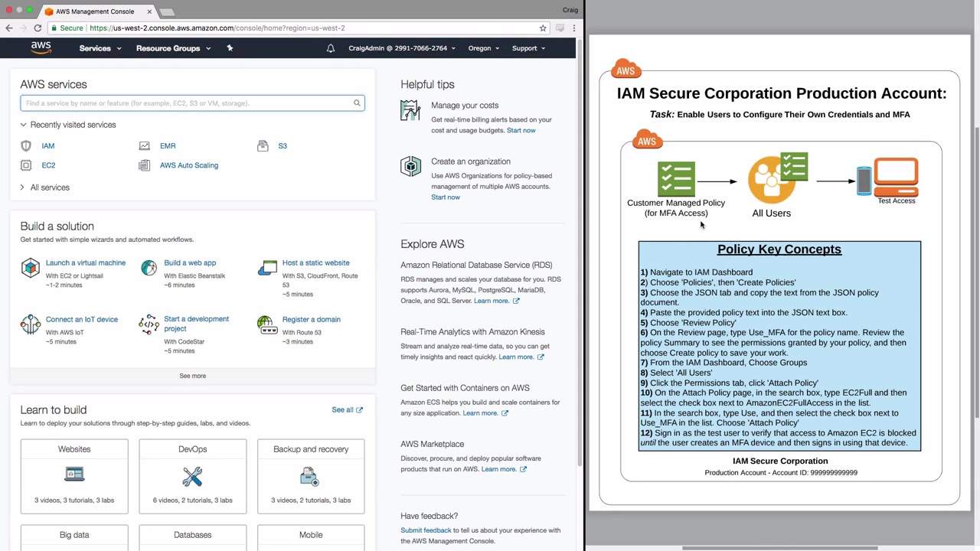Click the Host a static website link
Viewport: 980px width, 551px height.
(315, 262)
